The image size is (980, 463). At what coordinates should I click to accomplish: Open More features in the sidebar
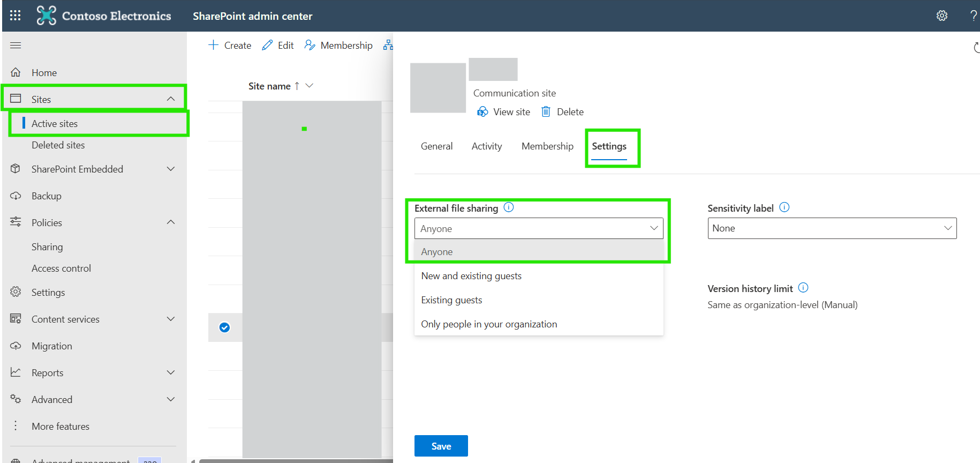[x=61, y=427]
